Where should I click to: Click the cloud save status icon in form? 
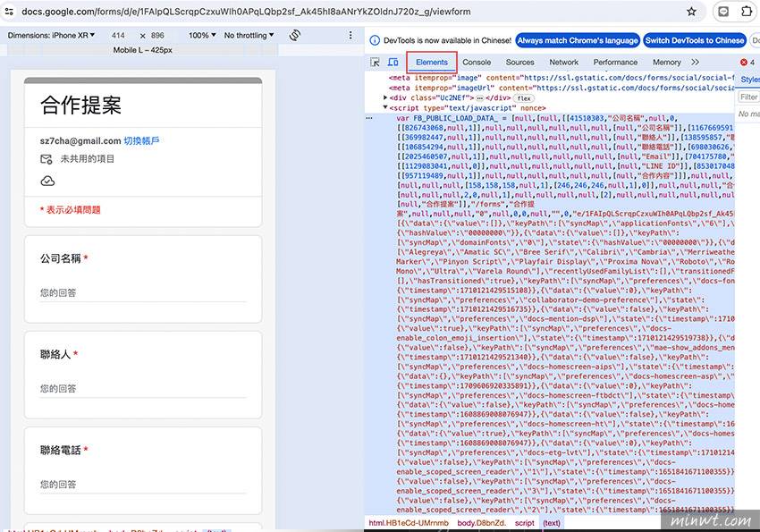[47, 182]
